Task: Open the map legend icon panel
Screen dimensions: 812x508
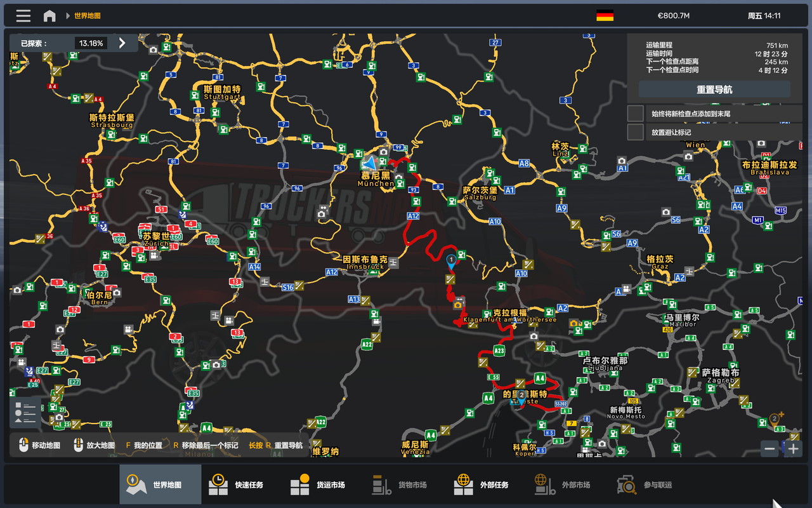Action: coord(25,413)
